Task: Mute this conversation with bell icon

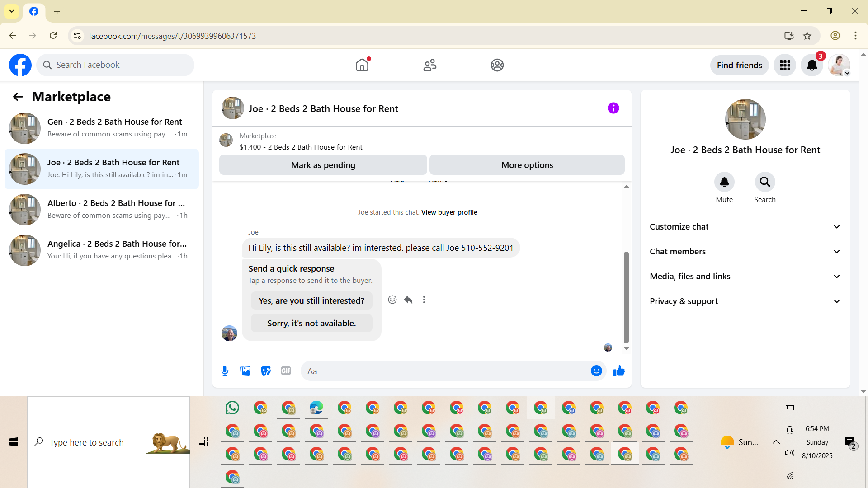Action: (724, 182)
